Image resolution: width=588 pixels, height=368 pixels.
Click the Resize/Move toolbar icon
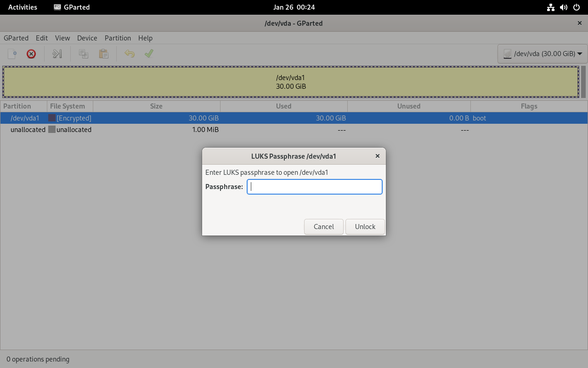click(x=57, y=54)
